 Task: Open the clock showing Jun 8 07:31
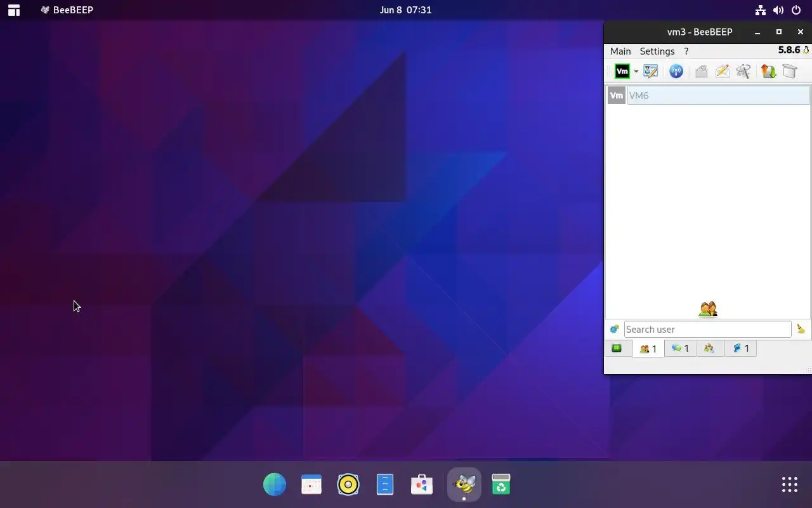405,10
